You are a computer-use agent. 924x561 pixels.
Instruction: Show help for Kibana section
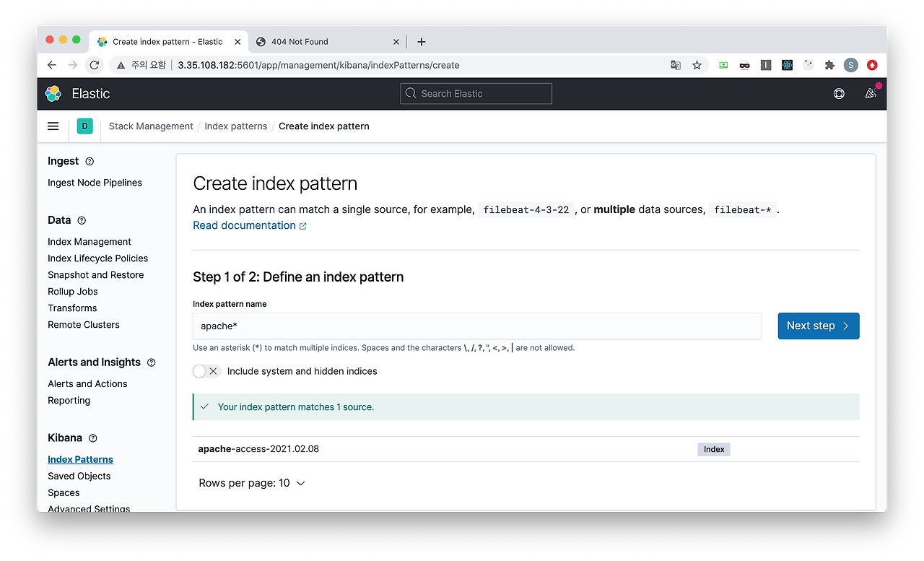coord(92,438)
